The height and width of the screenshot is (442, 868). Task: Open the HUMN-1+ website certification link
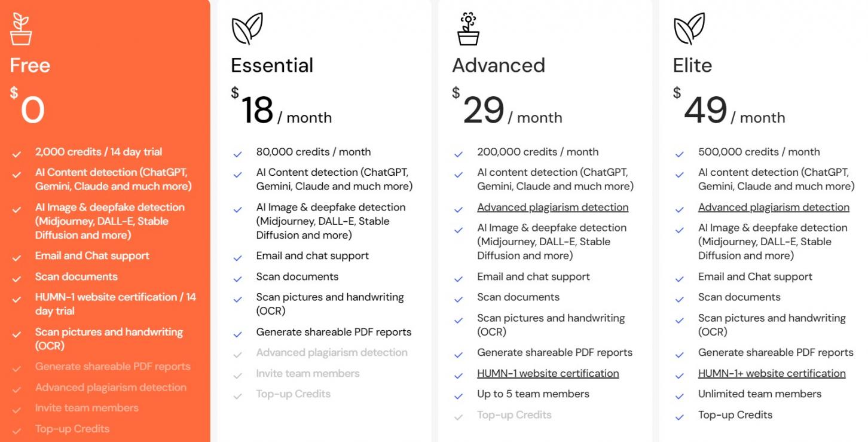(x=772, y=373)
